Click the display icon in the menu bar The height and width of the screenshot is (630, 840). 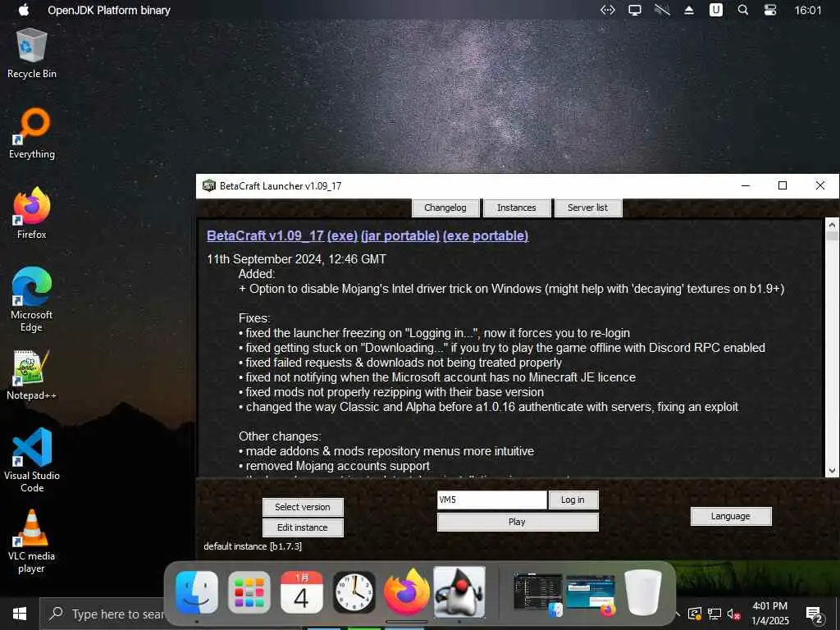click(635, 10)
